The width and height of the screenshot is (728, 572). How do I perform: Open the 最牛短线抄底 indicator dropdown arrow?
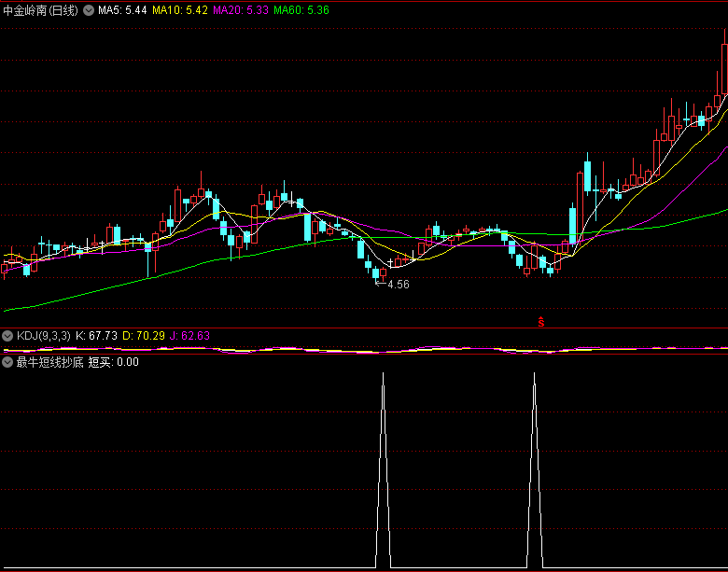pos(7,362)
